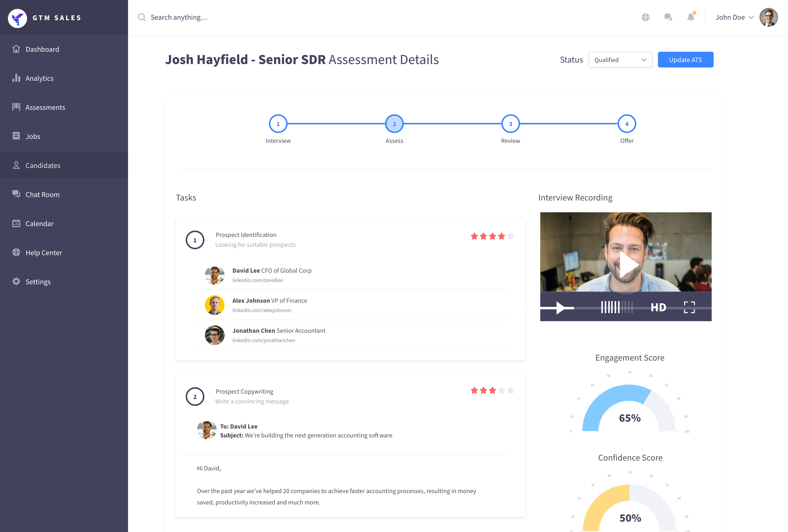Screen dimensions: 788x532
Task: Click the GTM Sales bird logo
Action: [17, 18]
